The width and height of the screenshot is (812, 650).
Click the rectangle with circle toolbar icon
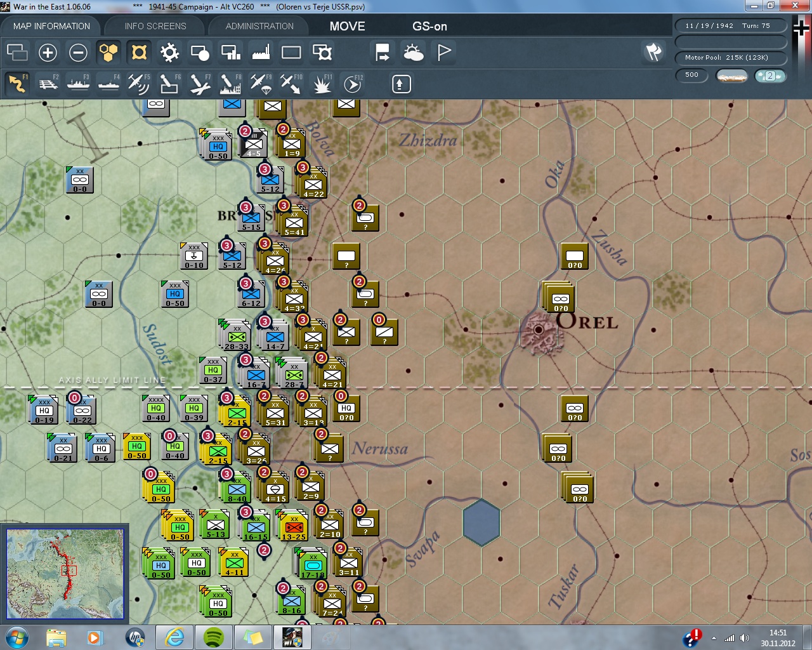(x=200, y=52)
